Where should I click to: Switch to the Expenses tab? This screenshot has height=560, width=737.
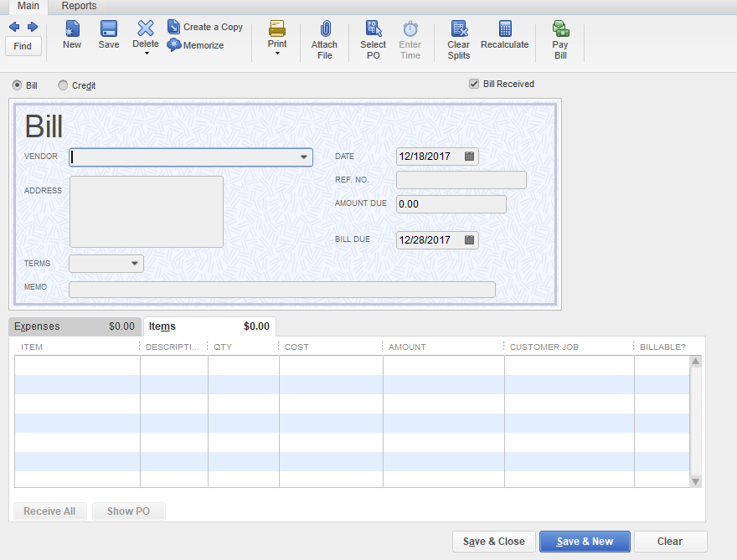75,326
